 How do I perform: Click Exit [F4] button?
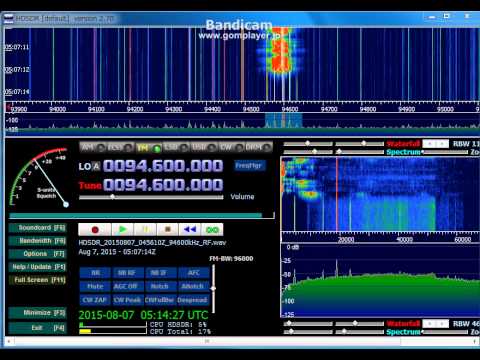click(x=38, y=328)
